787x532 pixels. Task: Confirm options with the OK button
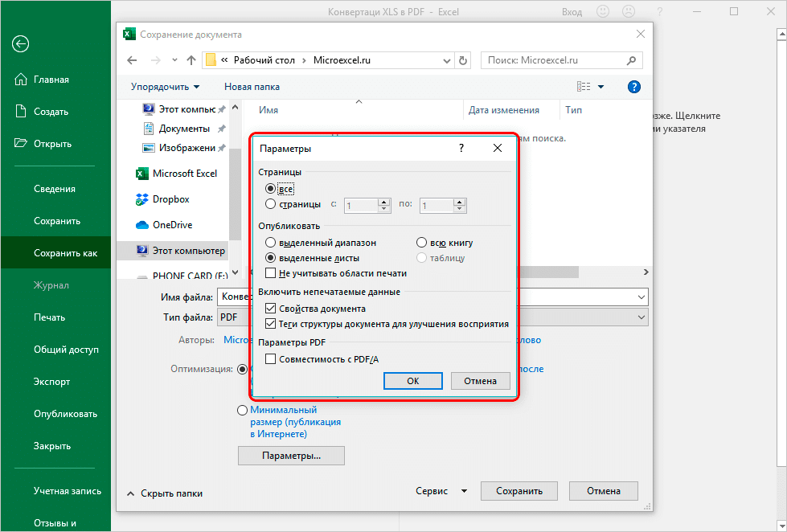(412, 380)
